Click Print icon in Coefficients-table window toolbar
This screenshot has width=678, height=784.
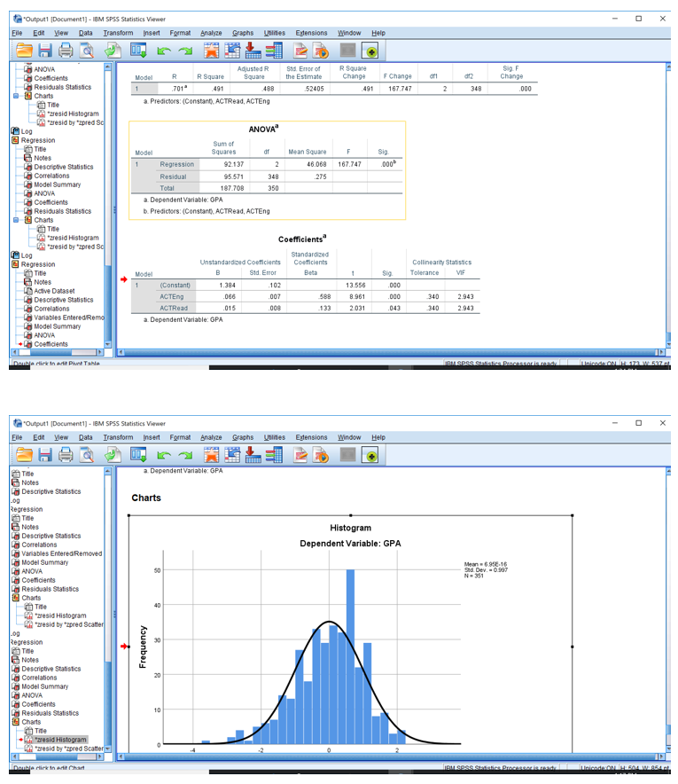[66, 51]
